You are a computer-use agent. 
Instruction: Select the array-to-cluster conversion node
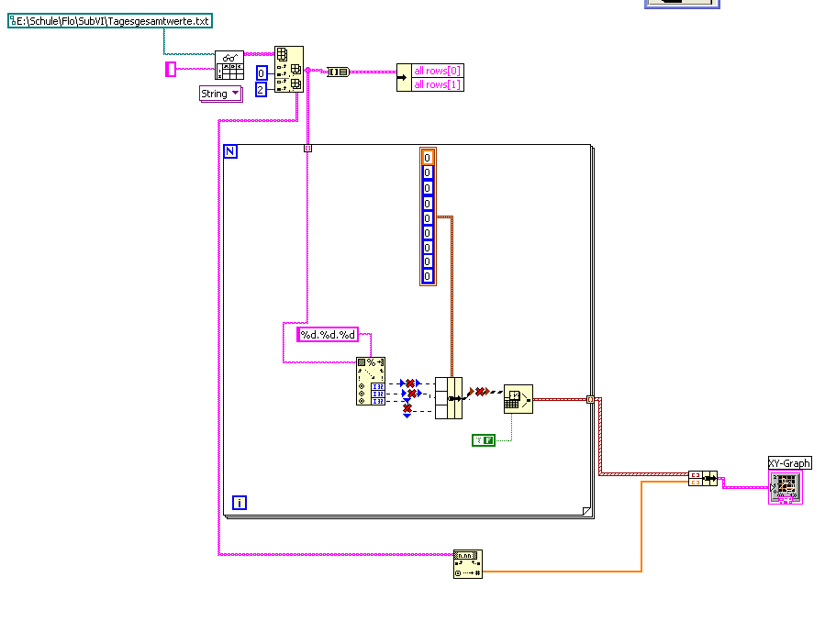pyautogui.click(x=338, y=72)
